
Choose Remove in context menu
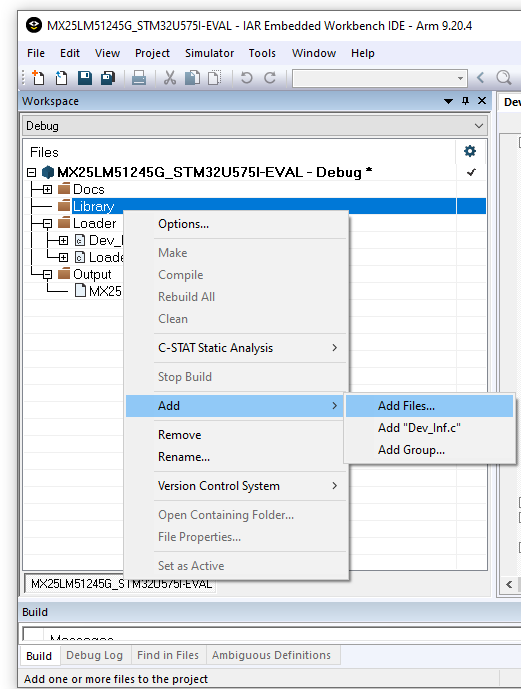236,435
